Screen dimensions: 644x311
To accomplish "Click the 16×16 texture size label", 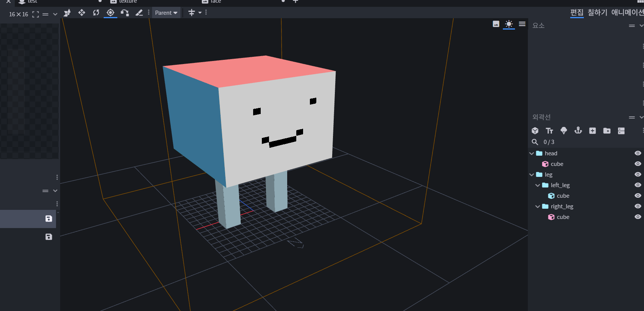I will click(x=19, y=14).
